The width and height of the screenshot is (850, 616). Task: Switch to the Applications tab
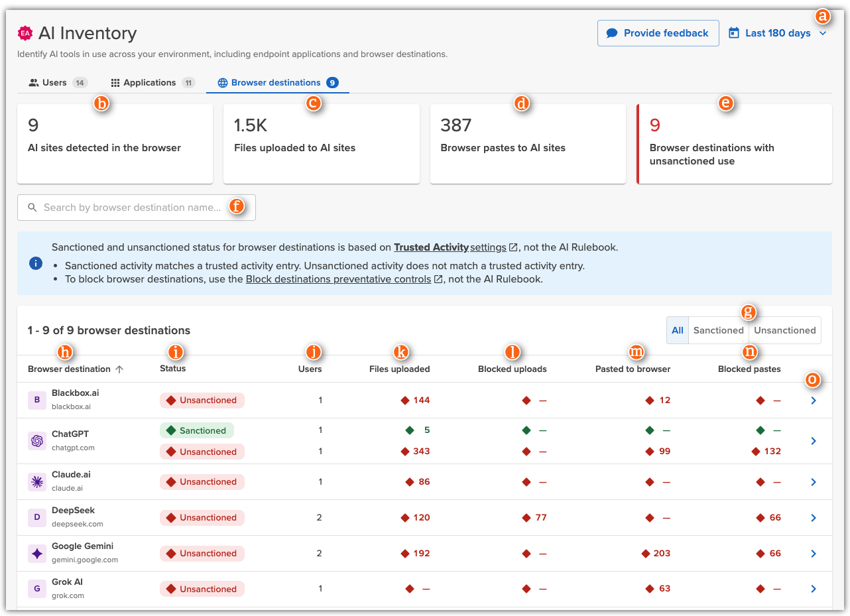coord(152,83)
